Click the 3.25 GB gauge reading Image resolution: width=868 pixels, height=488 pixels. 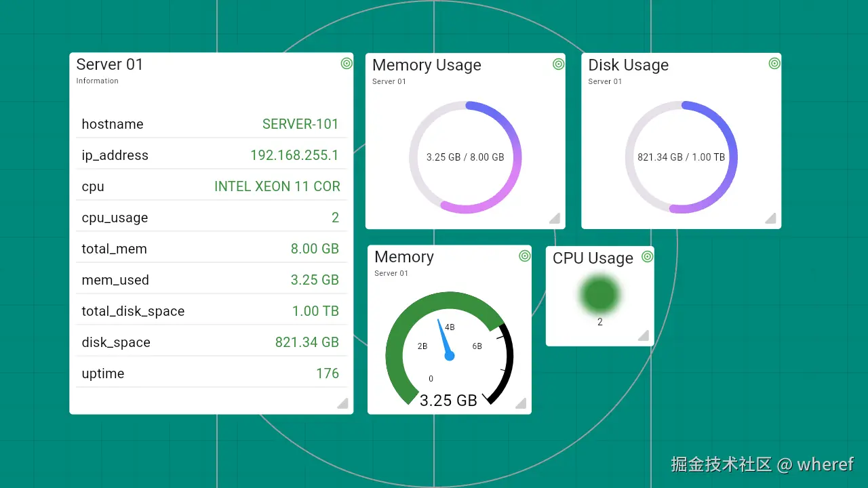click(448, 400)
